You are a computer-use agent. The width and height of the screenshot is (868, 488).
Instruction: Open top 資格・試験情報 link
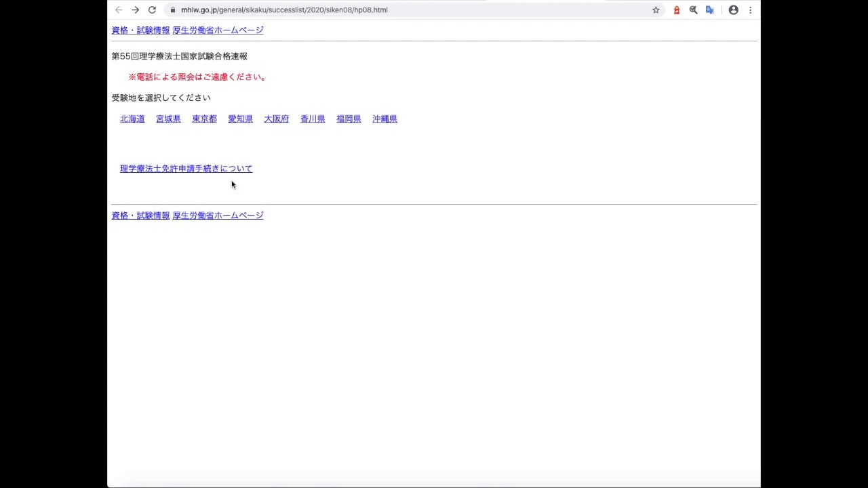point(140,30)
